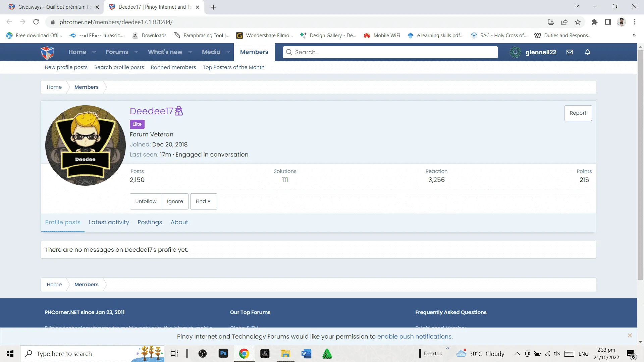Image resolution: width=644 pixels, height=362 pixels.
Task: Click the share page icon
Action: coord(564,22)
